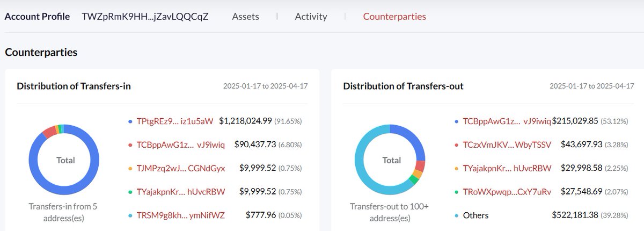Viewport: 644px width, 231px height.
Task: Open transfers-out address TCBppAwG1z... vJ9iwiq
Action: pyautogui.click(x=507, y=121)
